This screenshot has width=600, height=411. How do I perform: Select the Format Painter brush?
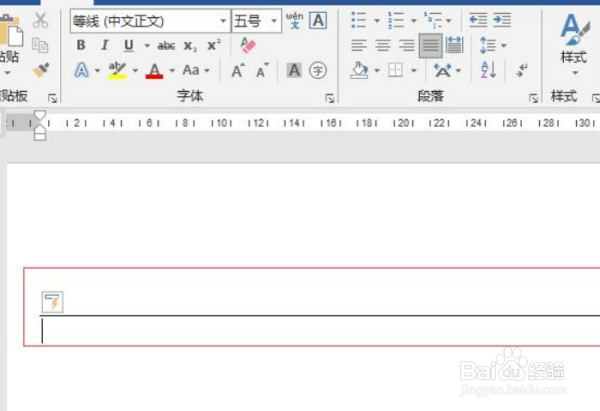41,70
